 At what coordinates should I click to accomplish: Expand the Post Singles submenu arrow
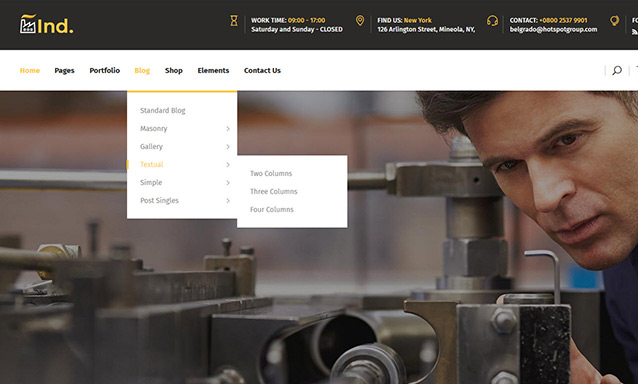click(x=228, y=201)
